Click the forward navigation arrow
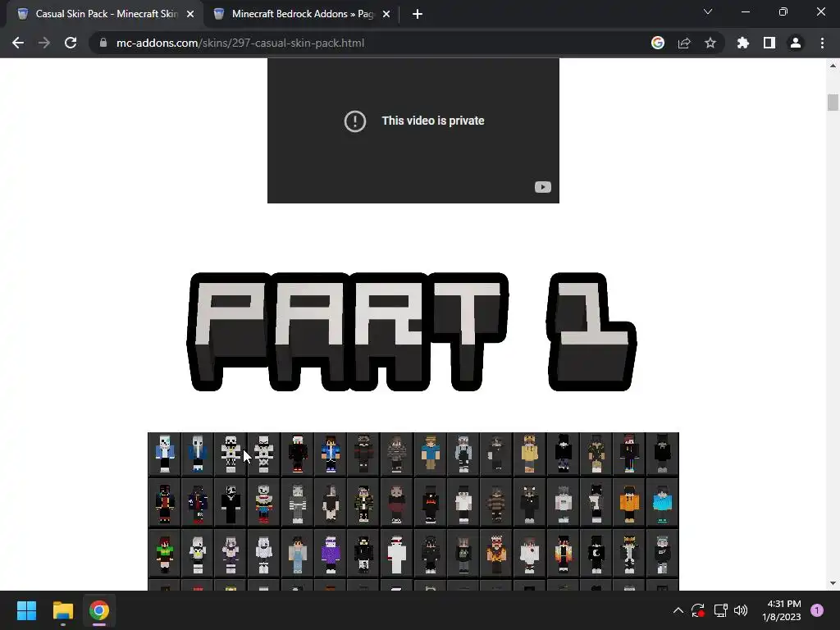This screenshot has height=630, width=840. pos(44,43)
